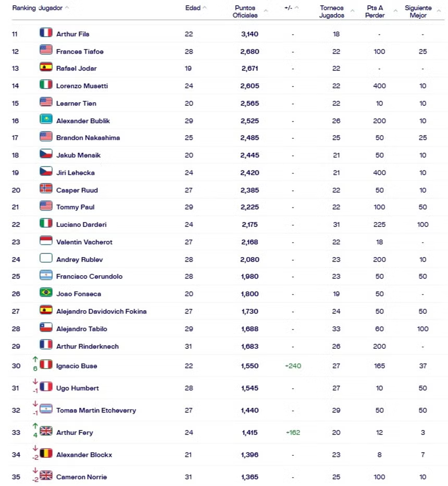Sort by Puntos Oficiales column arrow

[x=266, y=11]
